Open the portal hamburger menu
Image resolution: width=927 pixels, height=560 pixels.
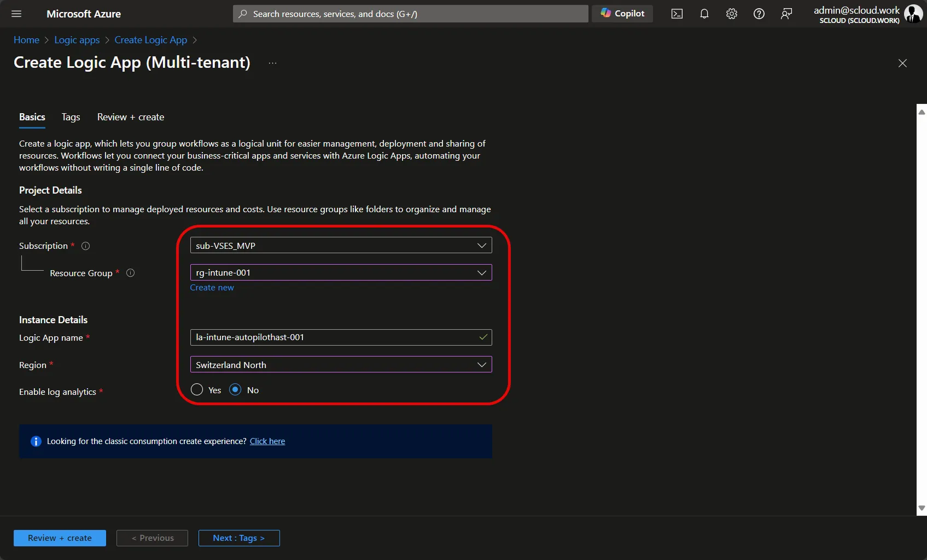(16, 14)
